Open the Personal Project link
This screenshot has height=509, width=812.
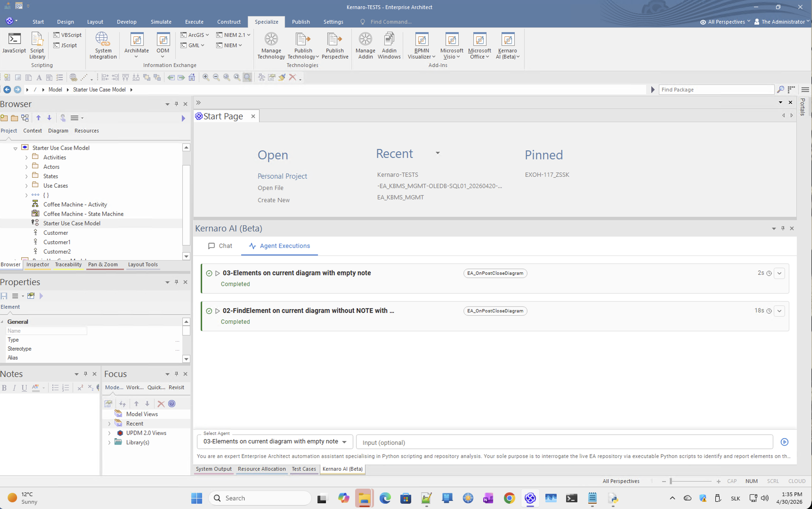point(282,176)
